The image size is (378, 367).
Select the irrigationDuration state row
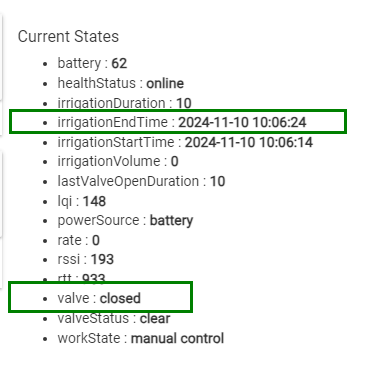click(x=124, y=103)
